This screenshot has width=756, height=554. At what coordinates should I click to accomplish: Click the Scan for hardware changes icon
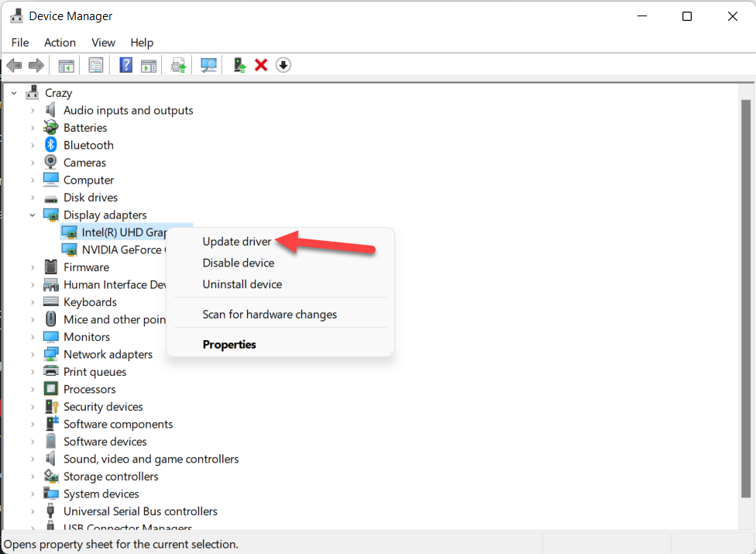pyautogui.click(x=208, y=65)
